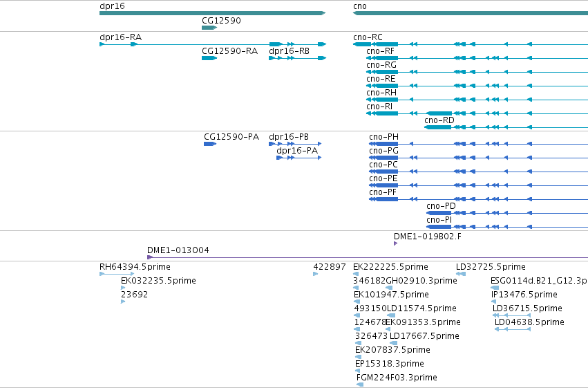Select the LD36715.5prime EST label

527,308
